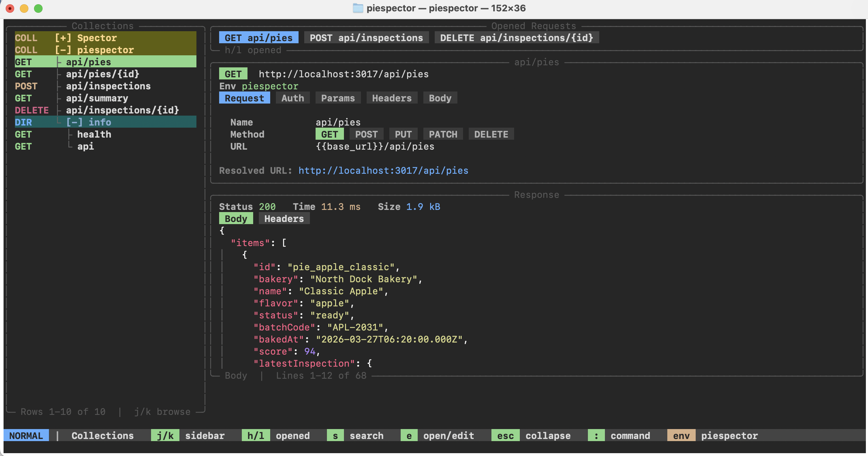Select api/summary request in sidebar
Screen dimensions: 868x456
click(x=97, y=98)
